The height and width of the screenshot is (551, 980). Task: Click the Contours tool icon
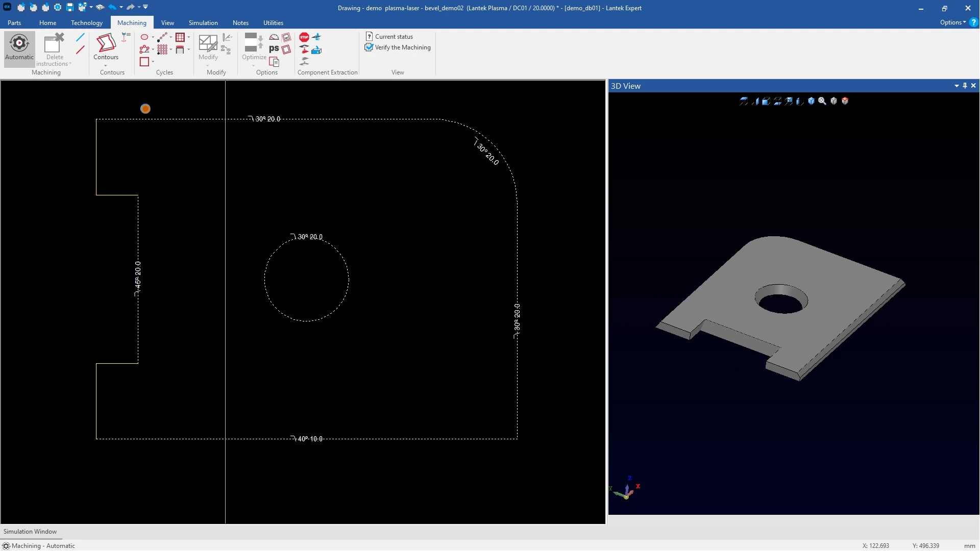click(x=106, y=43)
